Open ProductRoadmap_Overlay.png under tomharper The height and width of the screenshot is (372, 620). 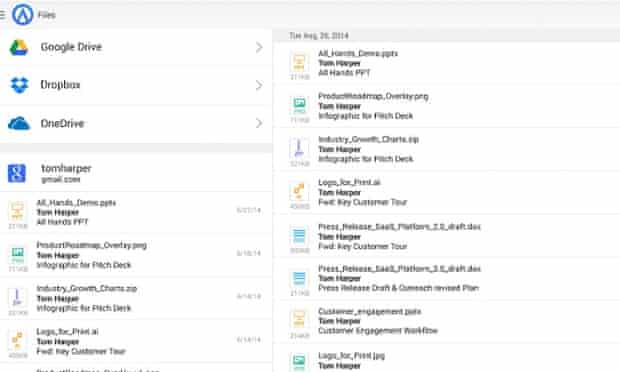[136, 256]
